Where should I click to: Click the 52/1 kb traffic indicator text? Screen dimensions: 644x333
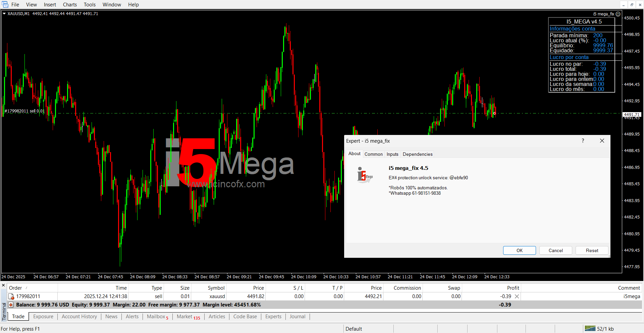pyautogui.click(x=605, y=329)
